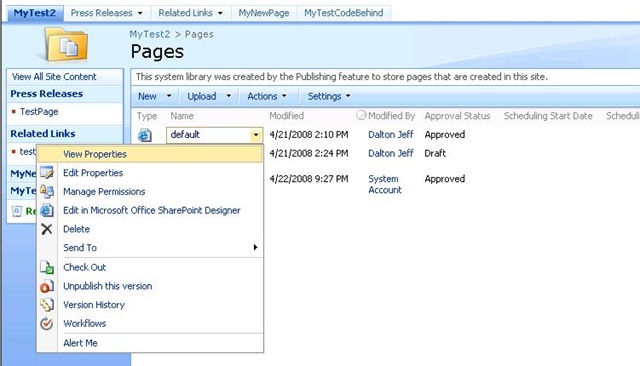Click the Pages library folder icon

pyautogui.click(x=67, y=45)
